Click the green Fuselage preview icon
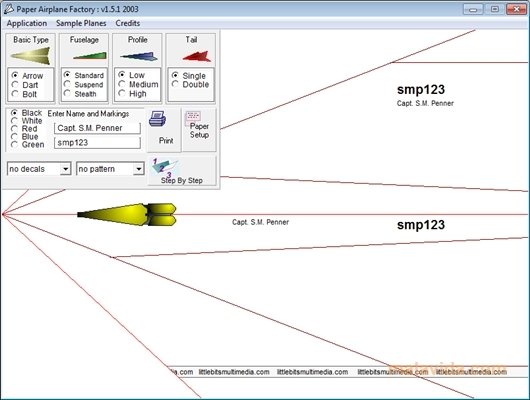The height and width of the screenshot is (400, 530). (90, 56)
